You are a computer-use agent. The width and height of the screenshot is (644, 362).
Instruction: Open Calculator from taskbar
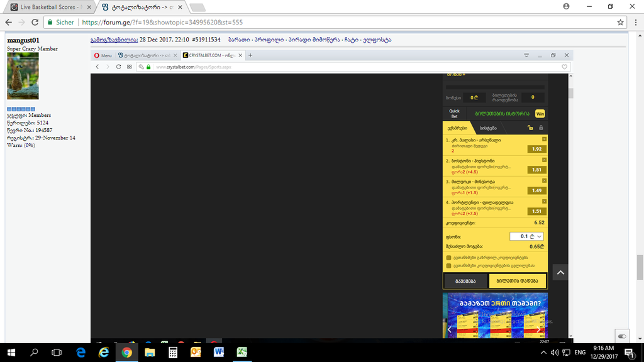[172, 353]
